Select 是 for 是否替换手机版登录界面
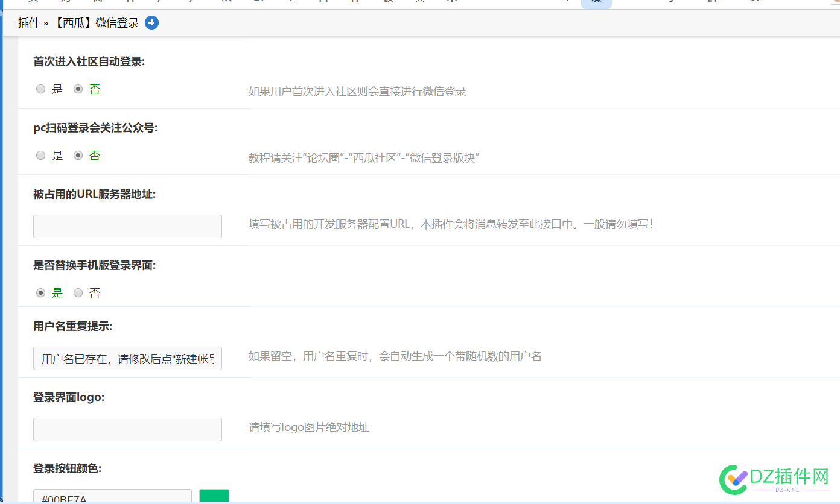The width and height of the screenshot is (840, 504). tap(41, 293)
